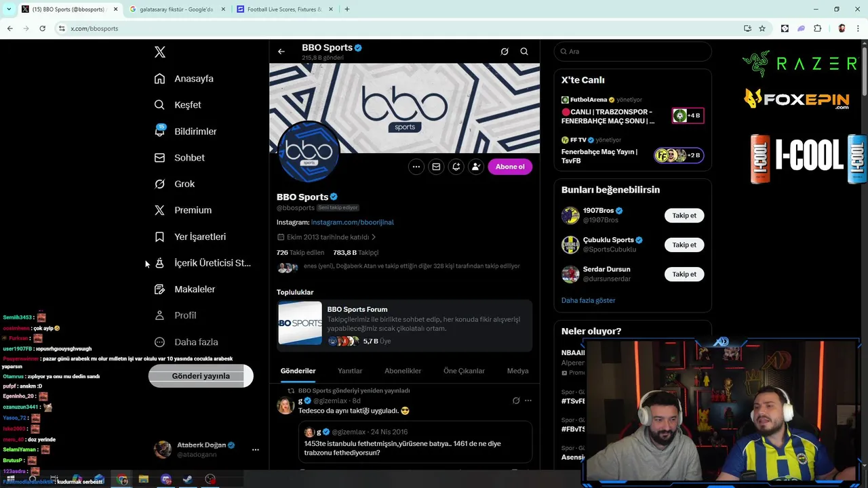This screenshot has width=868, height=488.
Task: Switch to Football Live Scores browser tab
Action: click(285, 9)
